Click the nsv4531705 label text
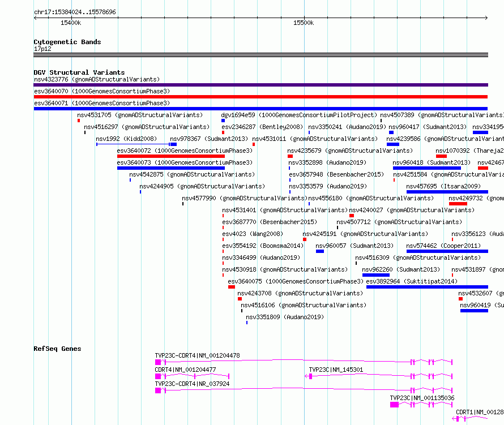This screenshot has width=504, height=425. point(140,115)
